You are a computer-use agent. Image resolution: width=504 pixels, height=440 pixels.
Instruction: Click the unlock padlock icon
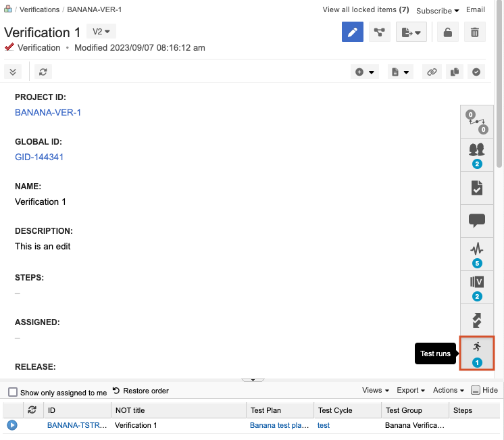click(447, 32)
